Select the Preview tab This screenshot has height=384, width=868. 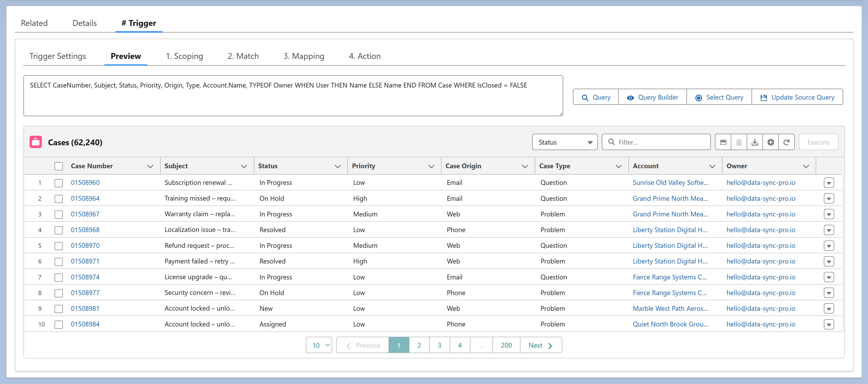click(x=126, y=56)
